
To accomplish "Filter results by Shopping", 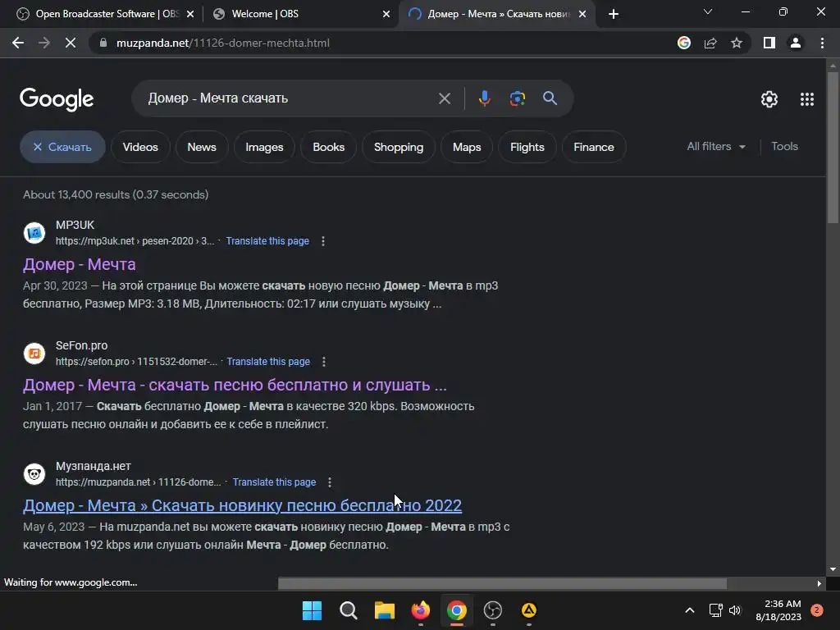I will pyautogui.click(x=399, y=147).
